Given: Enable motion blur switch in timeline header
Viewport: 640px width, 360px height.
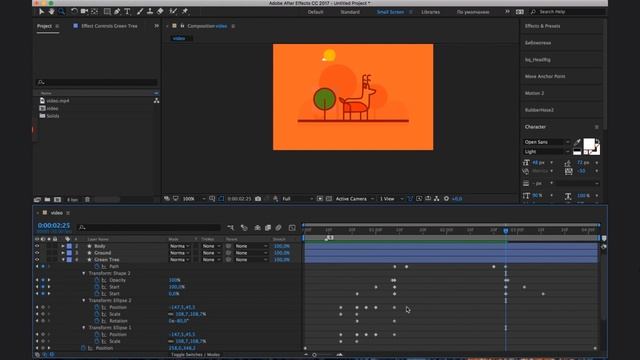Looking at the screenshot, I should (x=278, y=228).
